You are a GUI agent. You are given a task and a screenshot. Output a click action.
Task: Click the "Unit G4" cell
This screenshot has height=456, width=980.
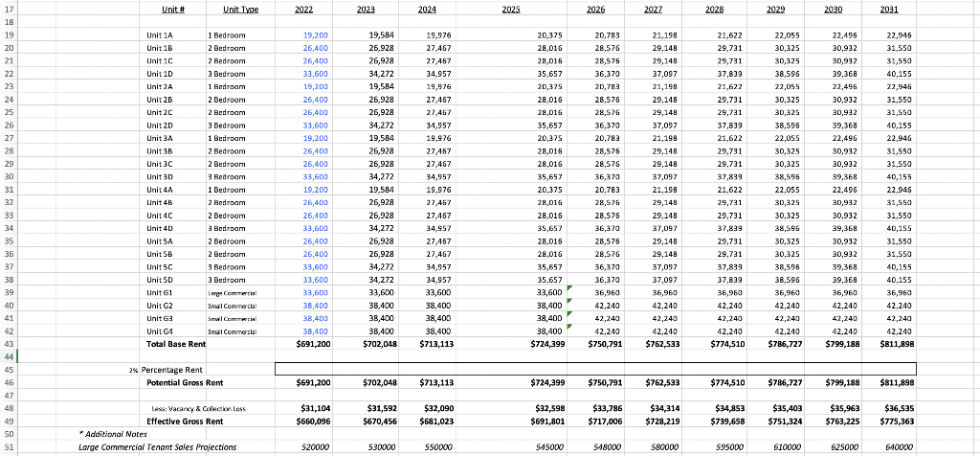159,331
